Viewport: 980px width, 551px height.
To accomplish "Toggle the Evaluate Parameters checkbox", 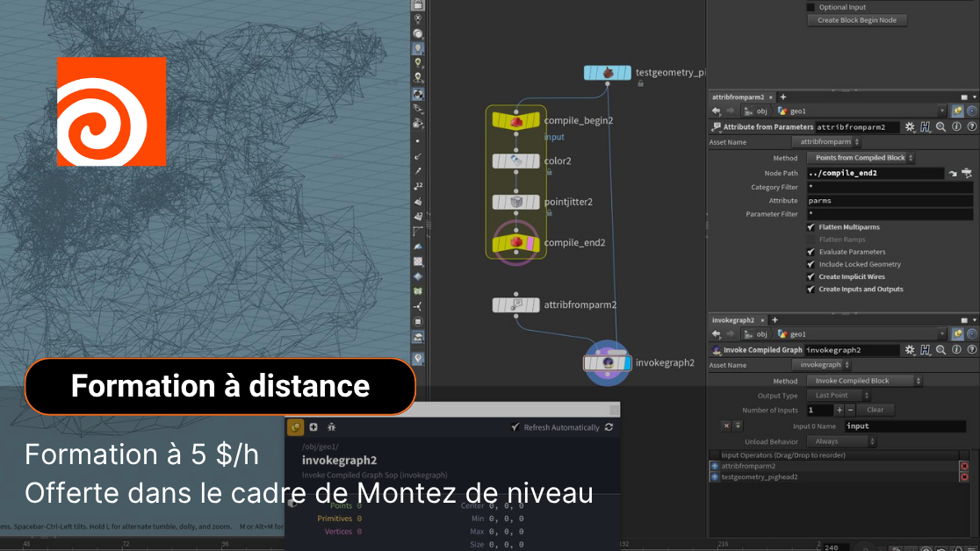I will coord(811,253).
